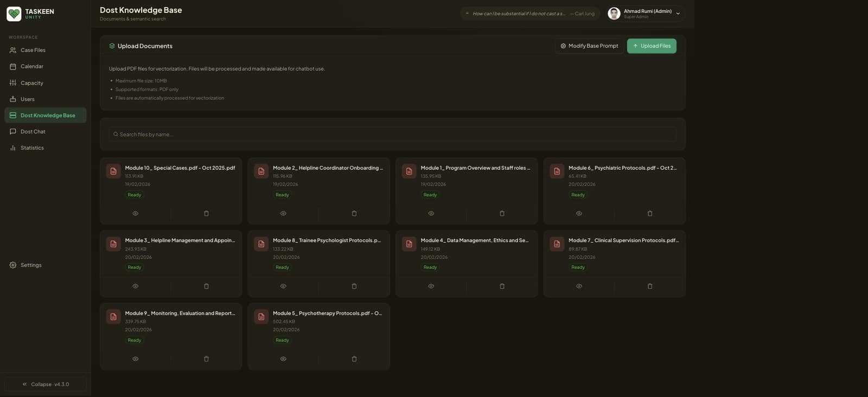
Task: Go to the Calendar page
Action: coord(46,66)
